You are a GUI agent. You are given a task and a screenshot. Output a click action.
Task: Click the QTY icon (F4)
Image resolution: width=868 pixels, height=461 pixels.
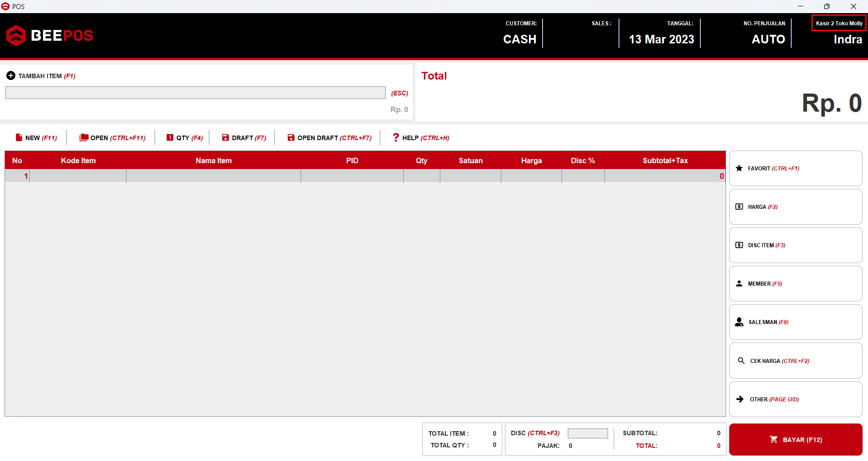[x=170, y=137]
